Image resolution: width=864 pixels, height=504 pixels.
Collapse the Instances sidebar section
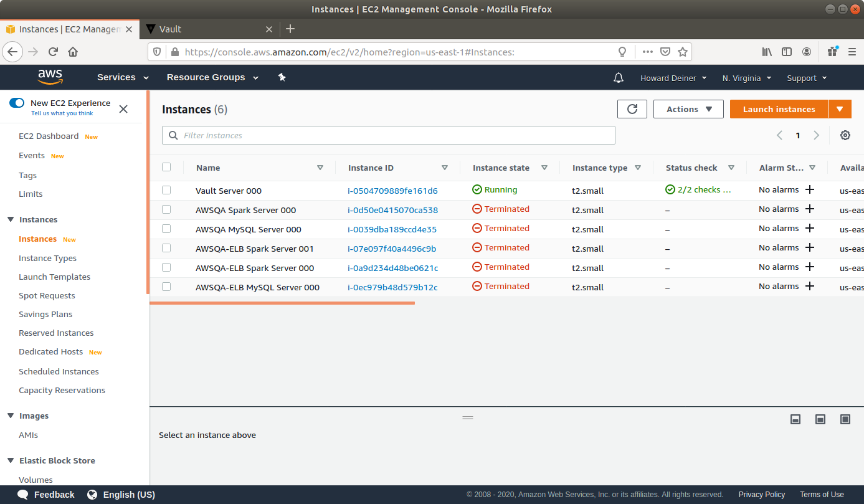[x=11, y=219]
